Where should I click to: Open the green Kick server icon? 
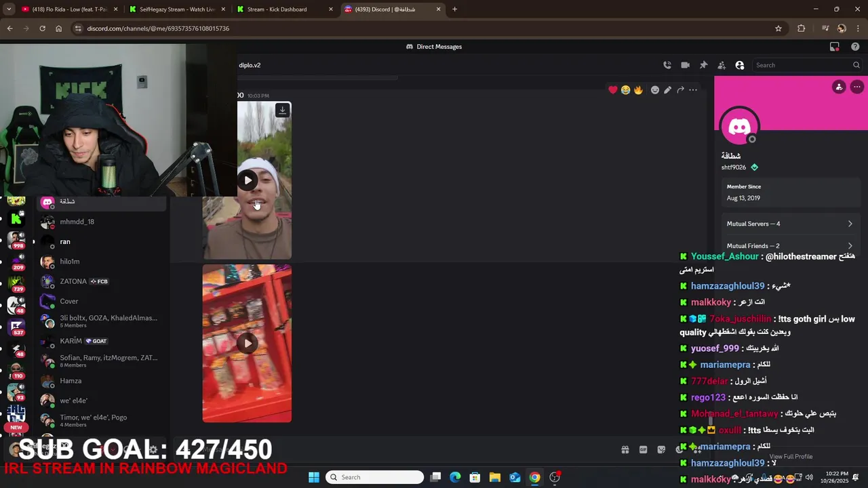point(16,219)
